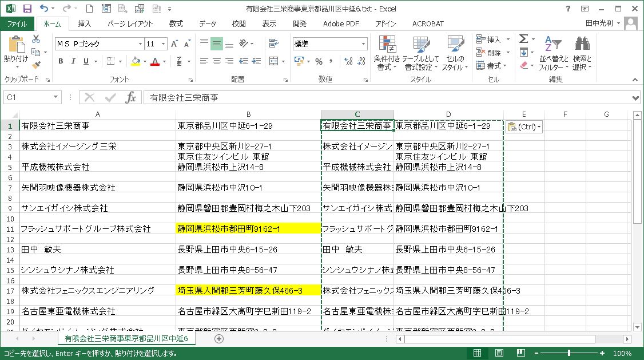Undo the last action
This screenshot has height=360, width=644.
pyautogui.click(x=44, y=8)
